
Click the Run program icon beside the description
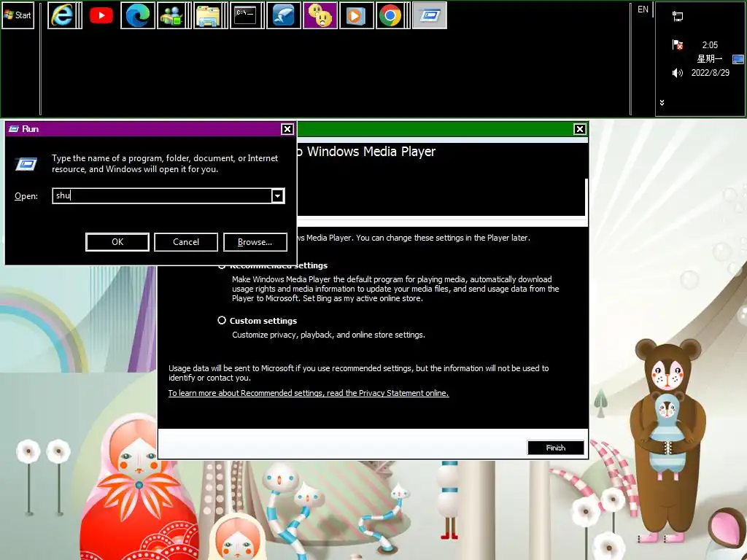pyautogui.click(x=26, y=164)
